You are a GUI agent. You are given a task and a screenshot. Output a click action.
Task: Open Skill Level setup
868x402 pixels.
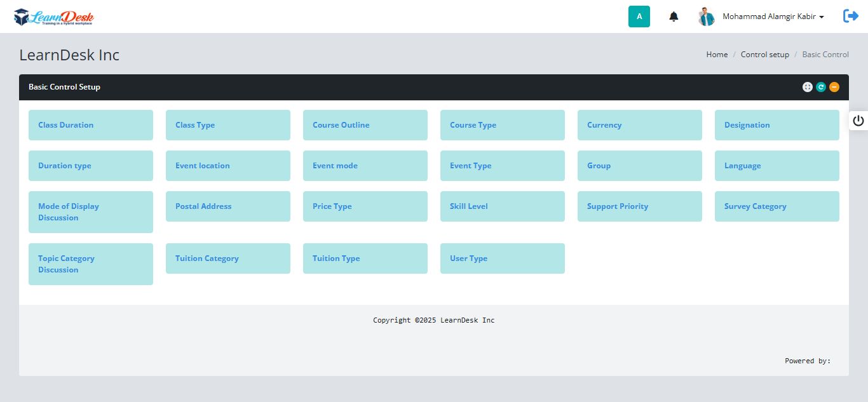(503, 206)
